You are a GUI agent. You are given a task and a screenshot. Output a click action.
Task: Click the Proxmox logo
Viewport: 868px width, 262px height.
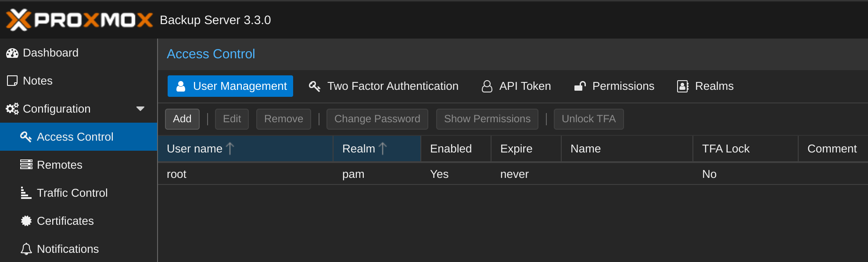[79, 20]
